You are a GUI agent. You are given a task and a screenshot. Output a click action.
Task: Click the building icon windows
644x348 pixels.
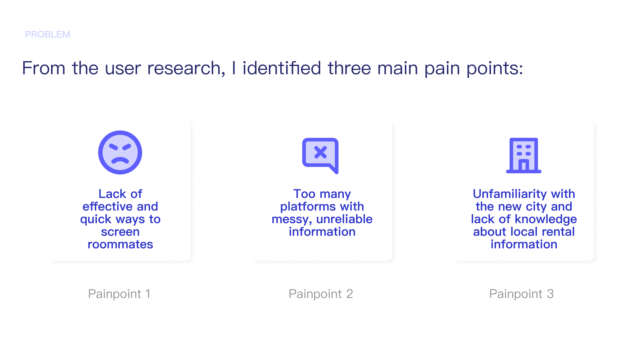[x=524, y=150]
